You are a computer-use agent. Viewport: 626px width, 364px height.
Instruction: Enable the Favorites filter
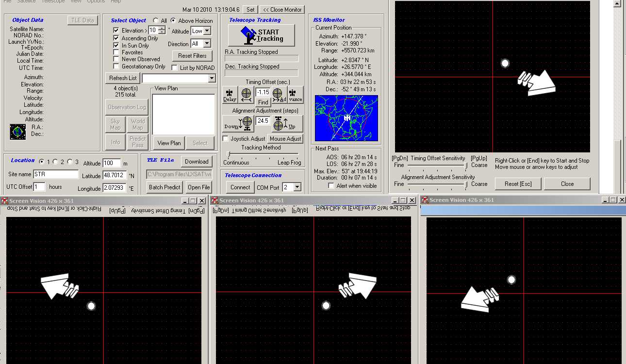[116, 52]
